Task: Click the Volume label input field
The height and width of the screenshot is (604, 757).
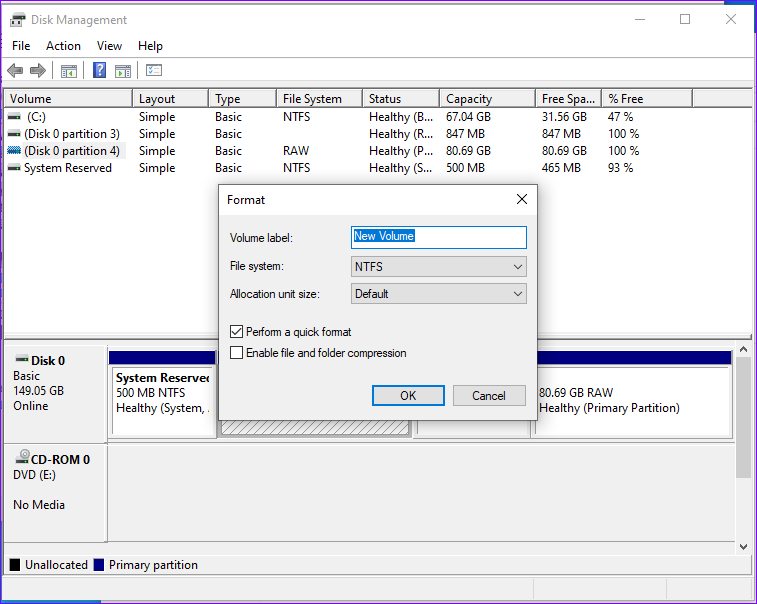Action: coord(438,238)
